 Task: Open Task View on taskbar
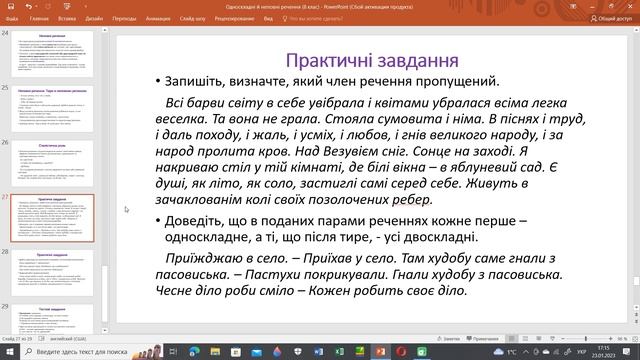(x=173, y=351)
